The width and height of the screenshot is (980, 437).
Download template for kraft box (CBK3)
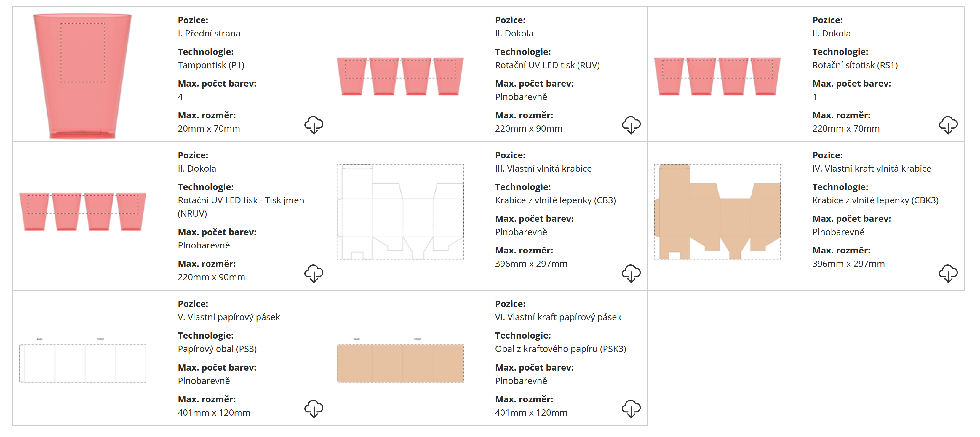(948, 273)
